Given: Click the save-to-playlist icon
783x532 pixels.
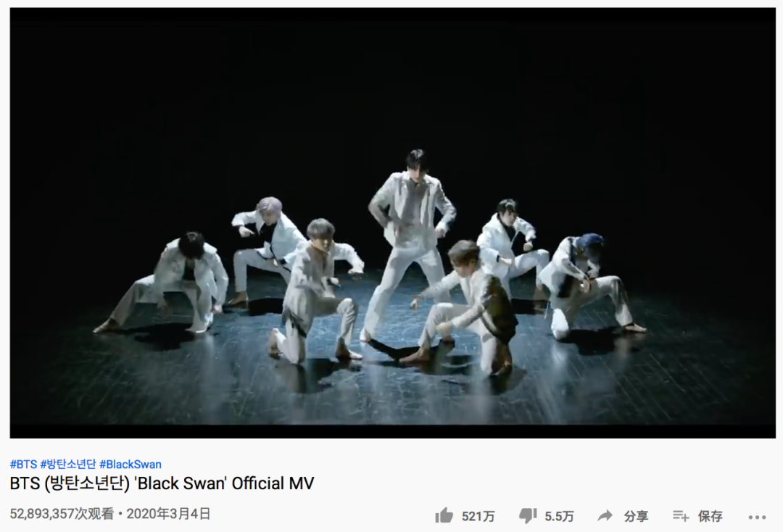Looking at the screenshot, I should click(681, 515).
